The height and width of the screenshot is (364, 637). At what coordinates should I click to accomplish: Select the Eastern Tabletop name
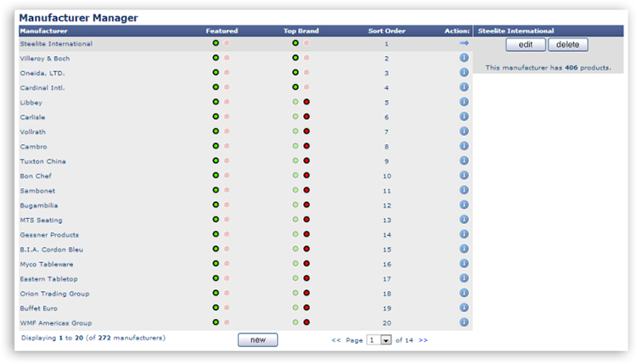tap(48, 279)
